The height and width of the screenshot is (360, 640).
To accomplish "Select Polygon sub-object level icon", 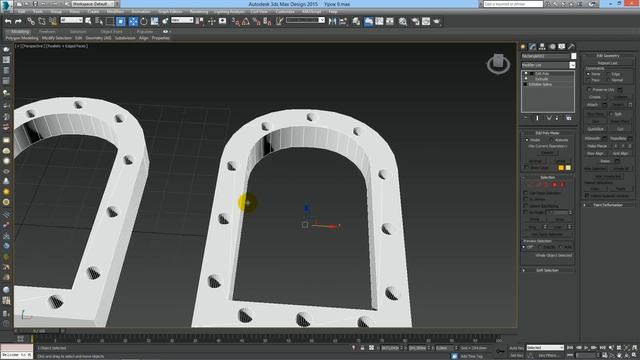I will click(x=555, y=184).
